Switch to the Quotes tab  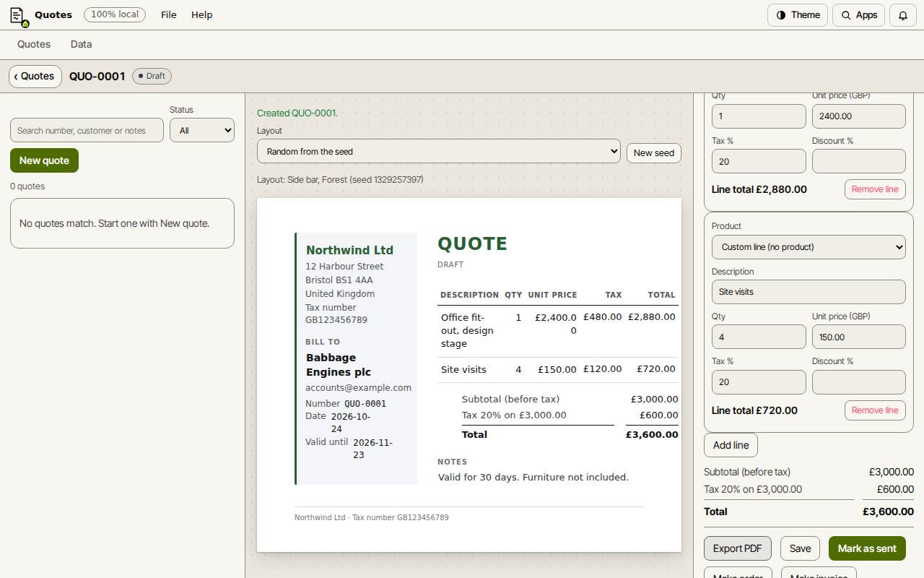point(34,44)
